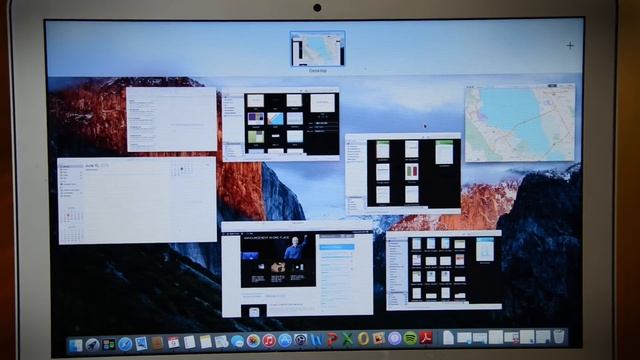Open App Store blue icon in Dock
Image resolution: width=640 pixels, height=360 pixels.
point(284,340)
